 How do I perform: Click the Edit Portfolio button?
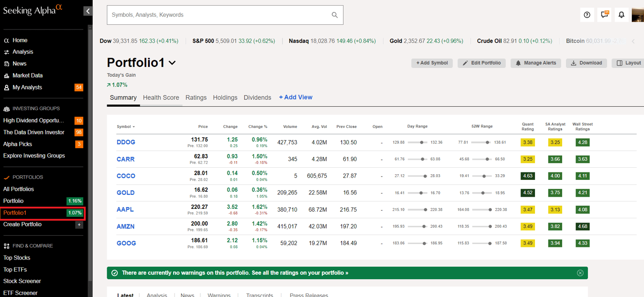click(482, 63)
